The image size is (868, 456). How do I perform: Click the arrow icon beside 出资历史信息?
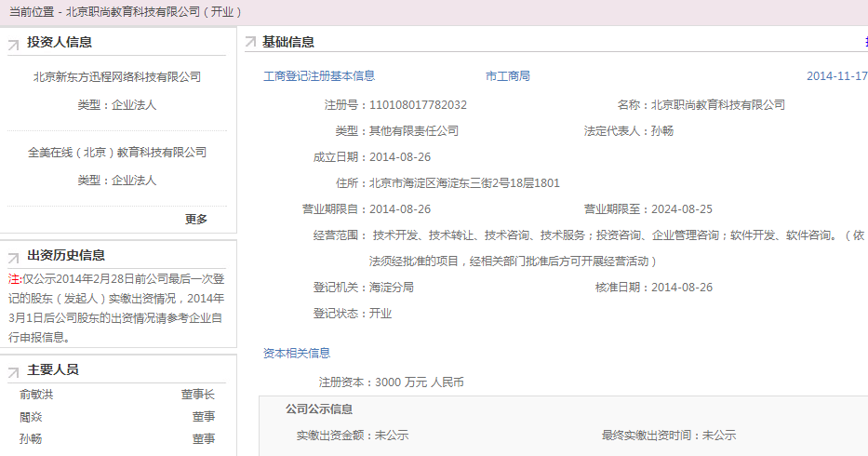[14, 256]
